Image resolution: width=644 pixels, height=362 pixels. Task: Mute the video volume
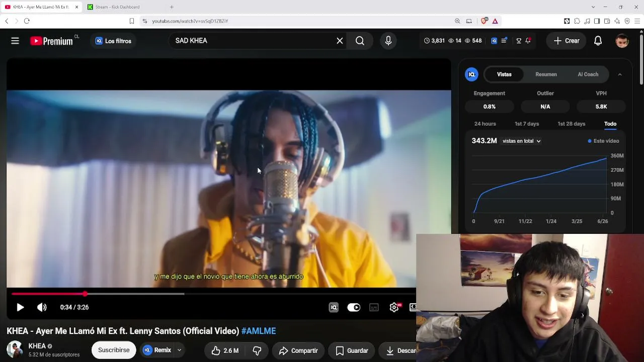coord(42,307)
